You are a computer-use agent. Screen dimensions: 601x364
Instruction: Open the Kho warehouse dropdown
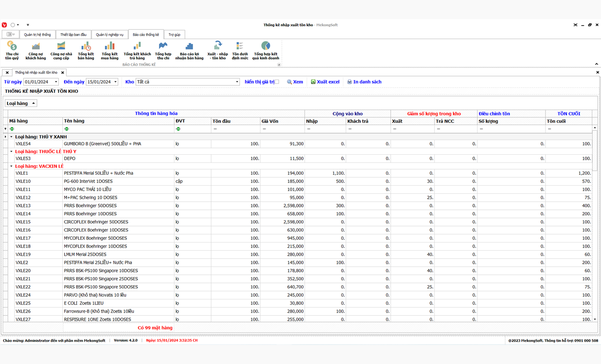237,82
